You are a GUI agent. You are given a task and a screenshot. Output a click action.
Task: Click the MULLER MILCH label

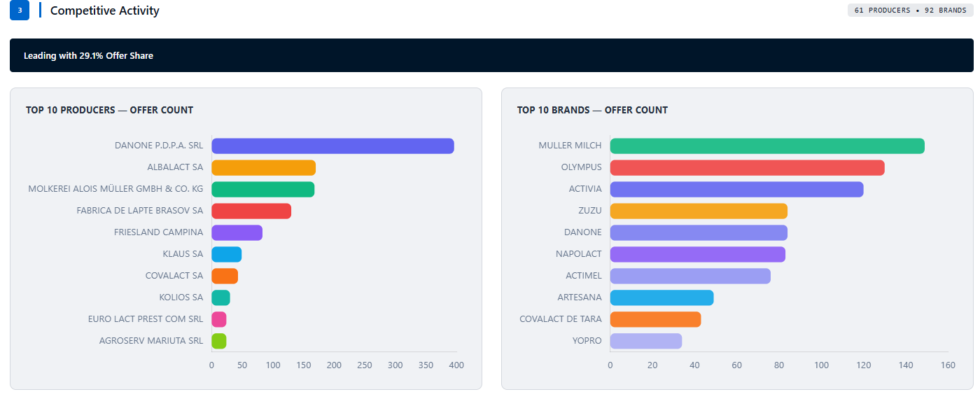(570, 146)
